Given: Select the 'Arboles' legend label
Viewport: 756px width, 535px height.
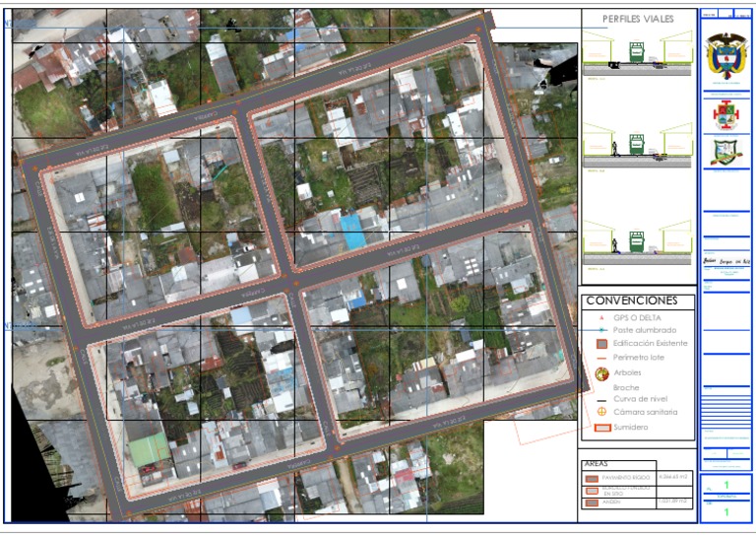Looking at the screenshot, I should (627, 372).
